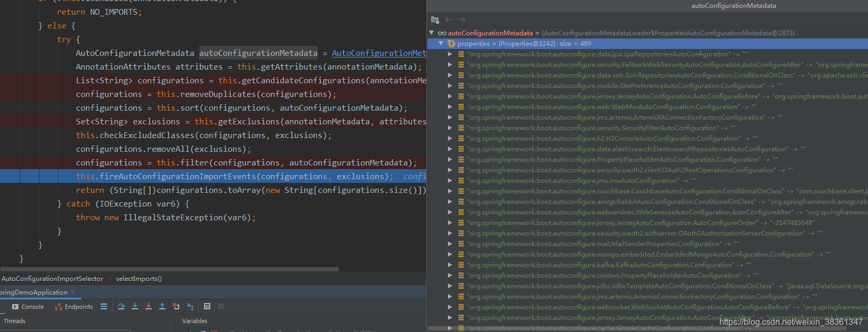This screenshot has width=868, height=332.
Task: Expand the WebSocketAutoConfiguration.AutoConfigureBefore entry
Action: click(450, 307)
